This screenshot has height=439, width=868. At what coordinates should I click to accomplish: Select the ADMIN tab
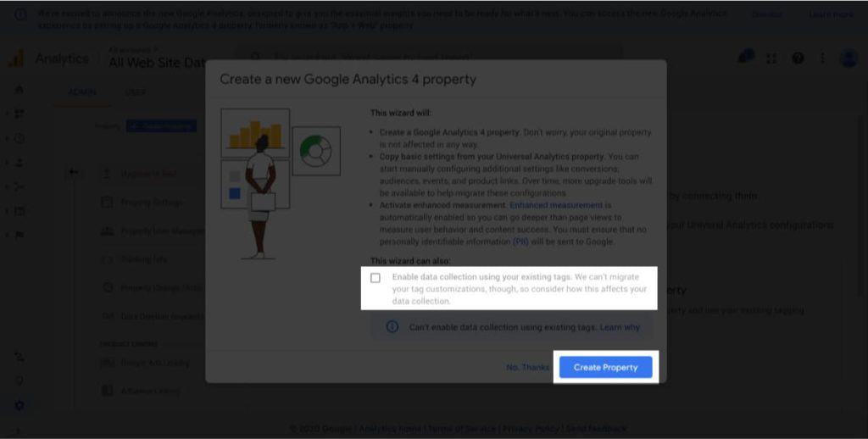[x=82, y=92]
